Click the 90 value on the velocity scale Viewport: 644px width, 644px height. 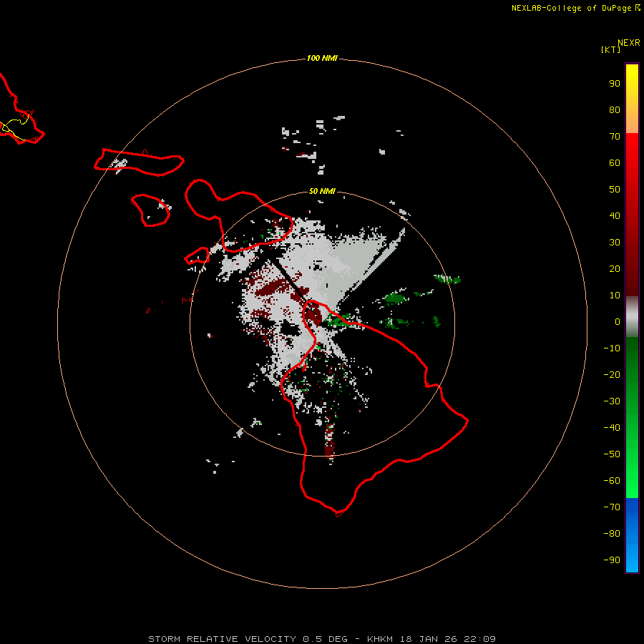pyautogui.click(x=615, y=84)
